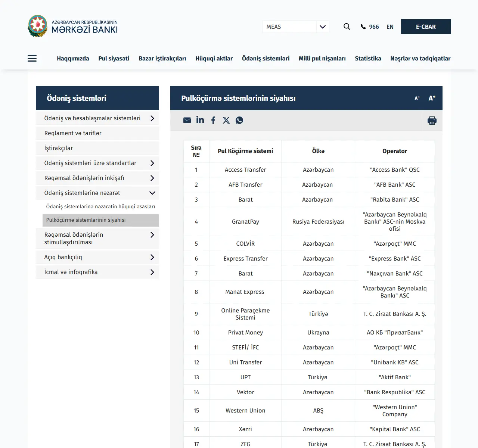
Task: Share the page on X
Action: tap(226, 120)
